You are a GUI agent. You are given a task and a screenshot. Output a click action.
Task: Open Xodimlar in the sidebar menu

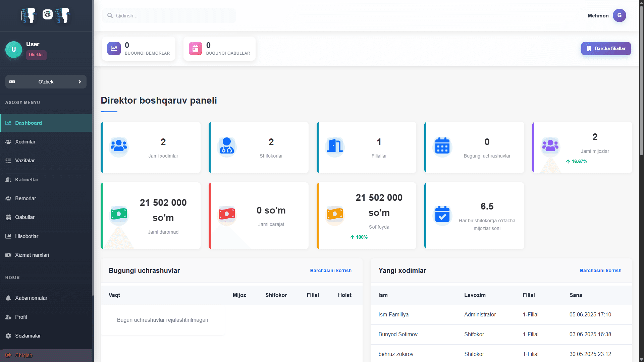coord(25,142)
